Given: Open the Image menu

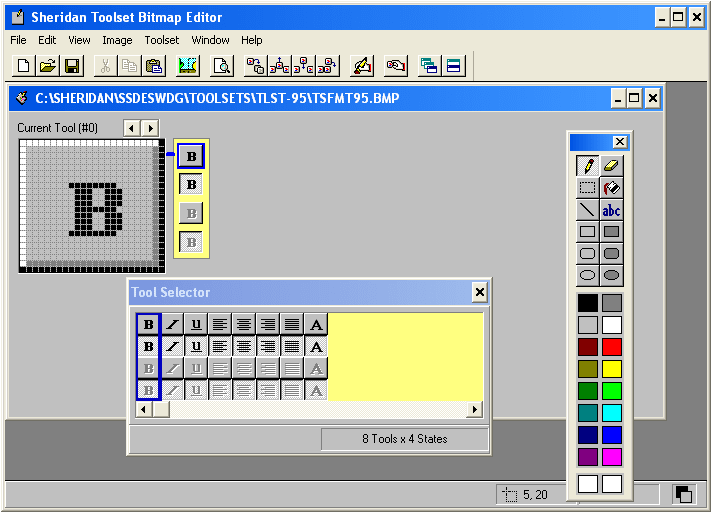Looking at the screenshot, I should coord(117,40).
